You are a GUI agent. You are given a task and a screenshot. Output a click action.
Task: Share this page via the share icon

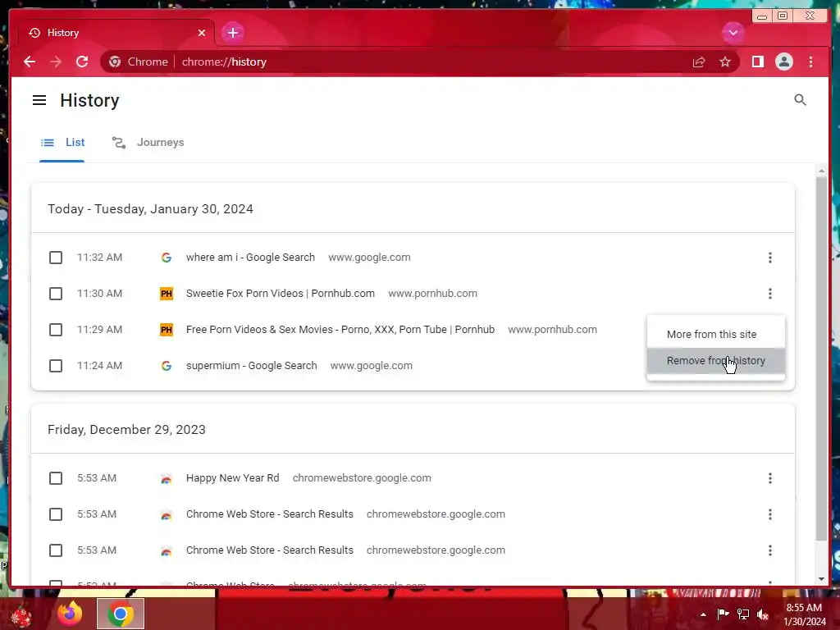pos(699,62)
